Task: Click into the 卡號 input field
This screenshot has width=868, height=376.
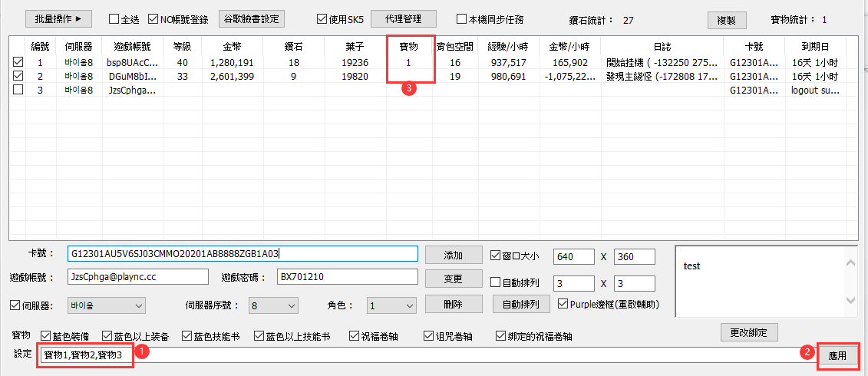Action: point(242,253)
